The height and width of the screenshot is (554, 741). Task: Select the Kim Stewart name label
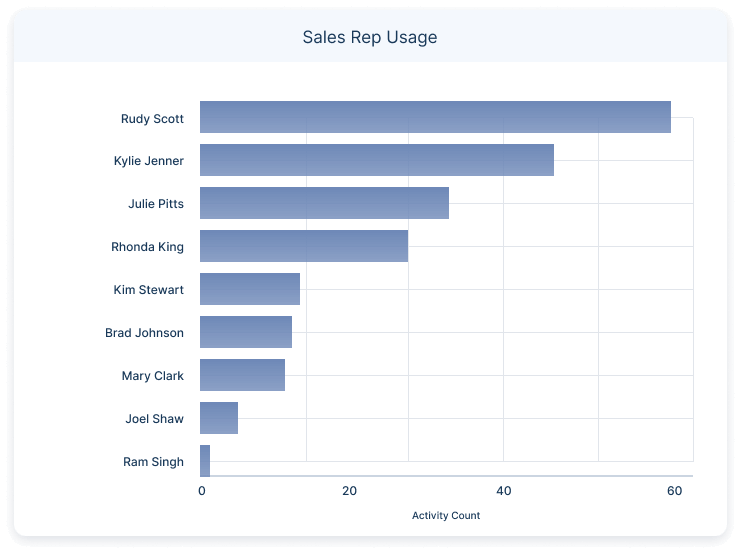pyautogui.click(x=149, y=290)
